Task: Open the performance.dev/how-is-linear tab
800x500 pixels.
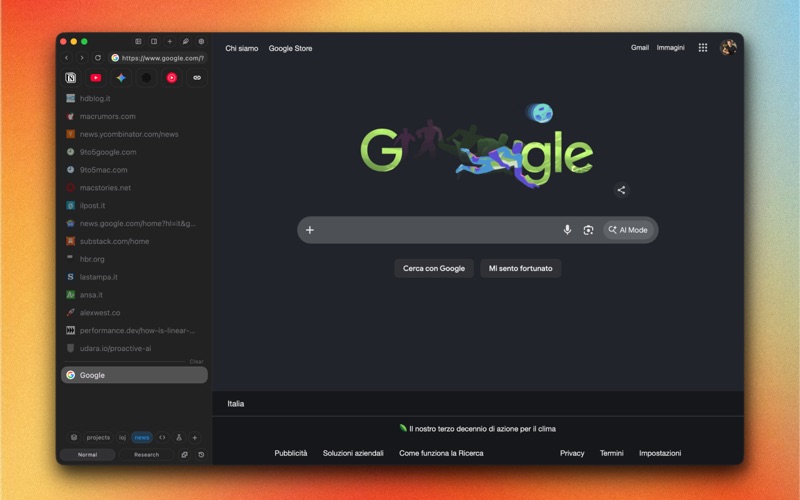Action: click(134, 331)
